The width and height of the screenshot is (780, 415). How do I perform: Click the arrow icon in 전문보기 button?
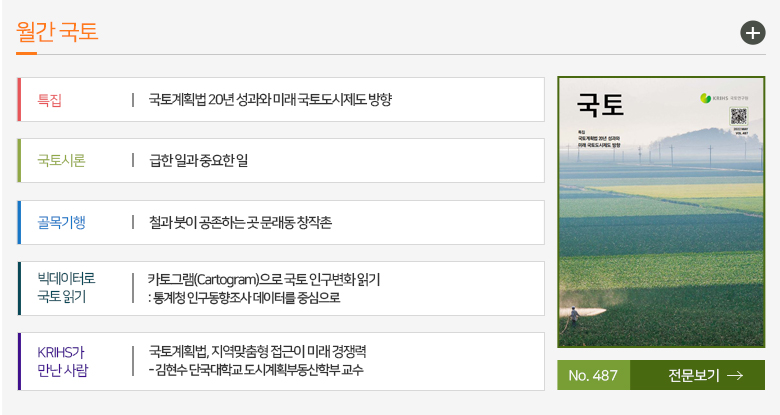735,376
